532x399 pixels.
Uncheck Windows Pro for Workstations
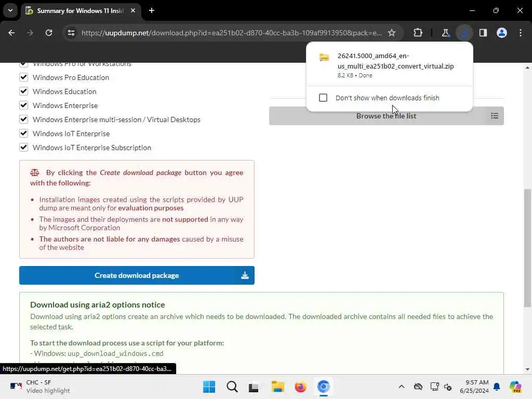pyautogui.click(x=23, y=64)
